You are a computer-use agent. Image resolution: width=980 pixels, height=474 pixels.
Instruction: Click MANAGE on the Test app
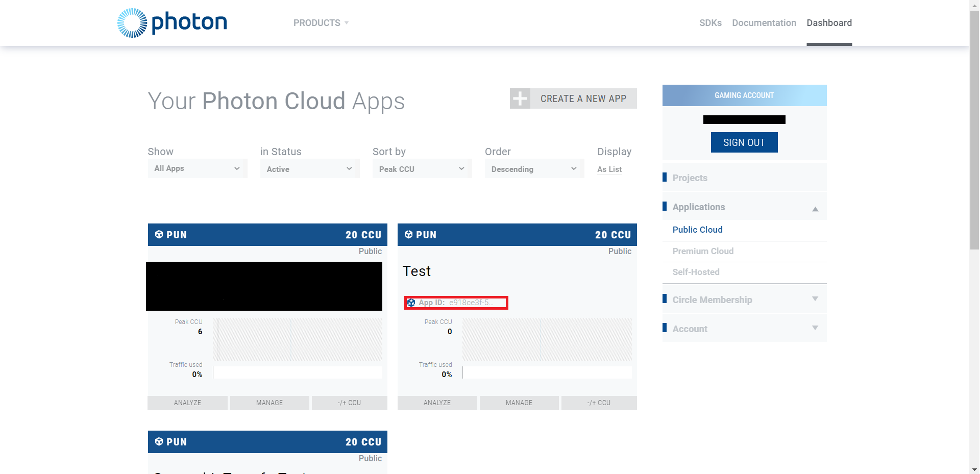click(519, 403)
